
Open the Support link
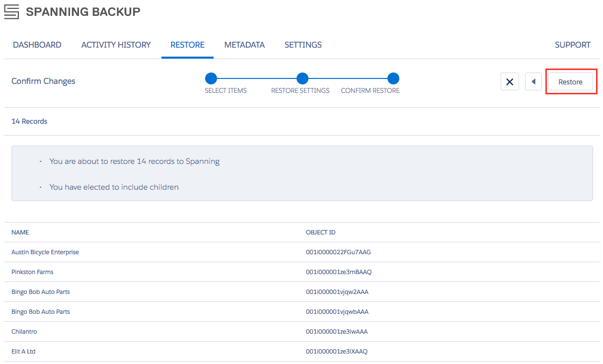coord(573,45)
